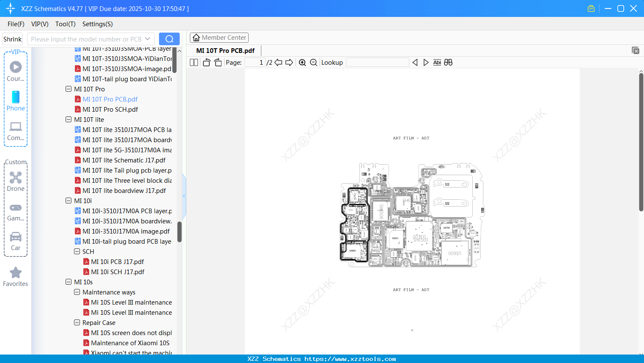Collapse the MI 10i tree node
Screen dimensions: 644x363
(69, 201)
